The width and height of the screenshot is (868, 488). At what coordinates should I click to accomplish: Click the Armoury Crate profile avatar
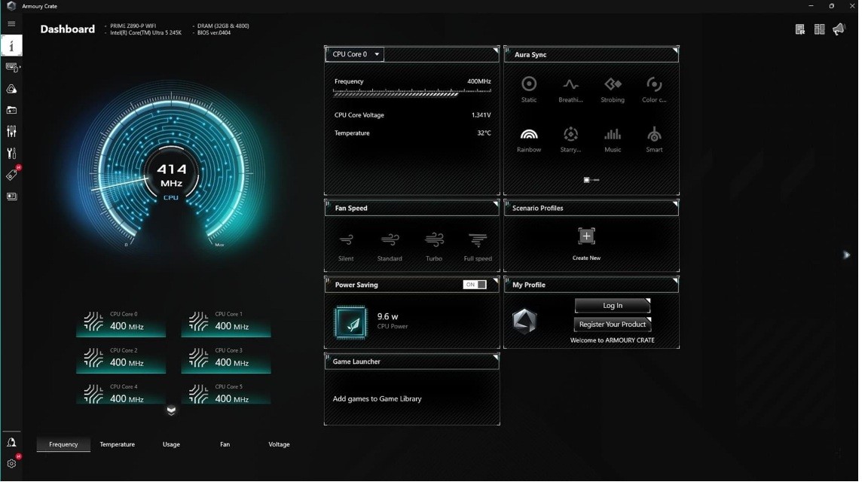(524, 321)
